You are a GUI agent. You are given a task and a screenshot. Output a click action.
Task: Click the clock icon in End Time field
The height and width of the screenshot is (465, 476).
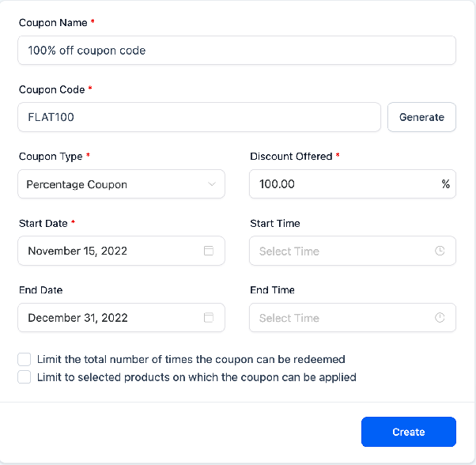(x=440, y=317)
